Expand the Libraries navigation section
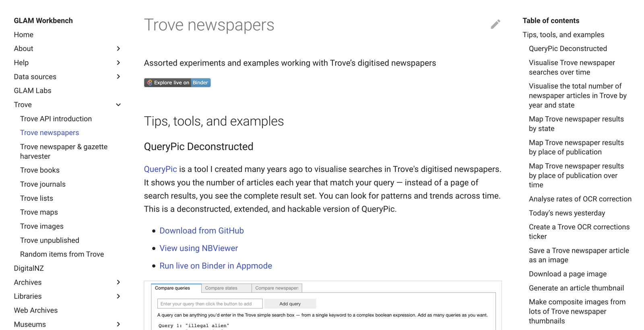 tap(118, 297)
